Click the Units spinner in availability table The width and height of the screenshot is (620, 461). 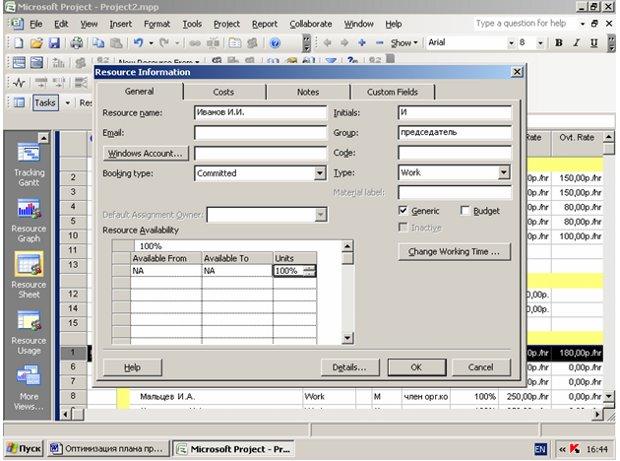[x=309, y=271]
